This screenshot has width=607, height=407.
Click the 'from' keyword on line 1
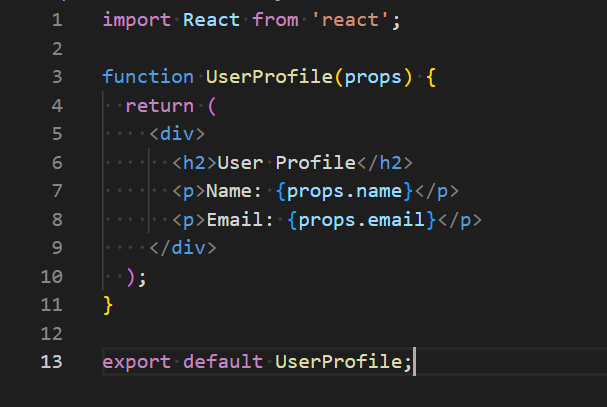pyautogui.click(x=275, y=20)
